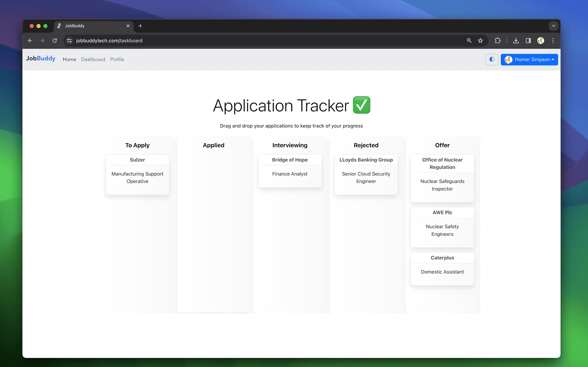Viewport: 588px width, 367px height.
Task: Select the LLoyds Banking Group card
Action: click(366, 175)
